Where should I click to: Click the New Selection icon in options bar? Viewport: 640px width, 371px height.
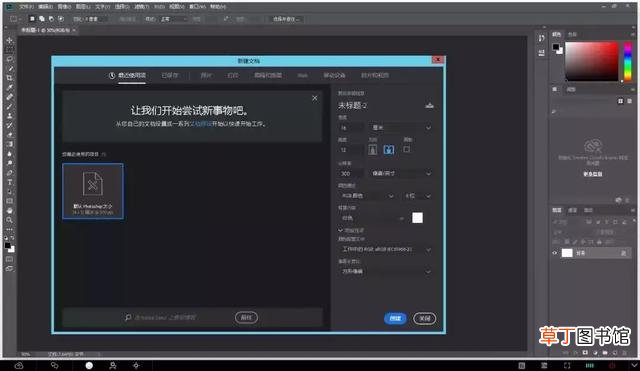32,19
